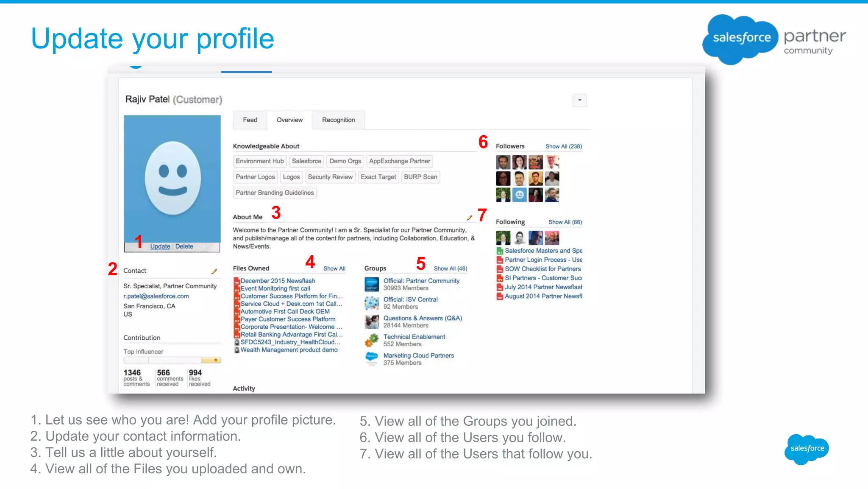The image size is (868, 489).
Task: Click PDF icon beside Retail Banking Advantage
Action: [237, 335]
